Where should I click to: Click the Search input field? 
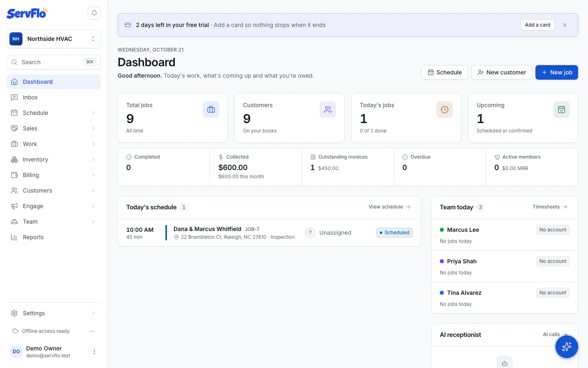tap(53, 62)
